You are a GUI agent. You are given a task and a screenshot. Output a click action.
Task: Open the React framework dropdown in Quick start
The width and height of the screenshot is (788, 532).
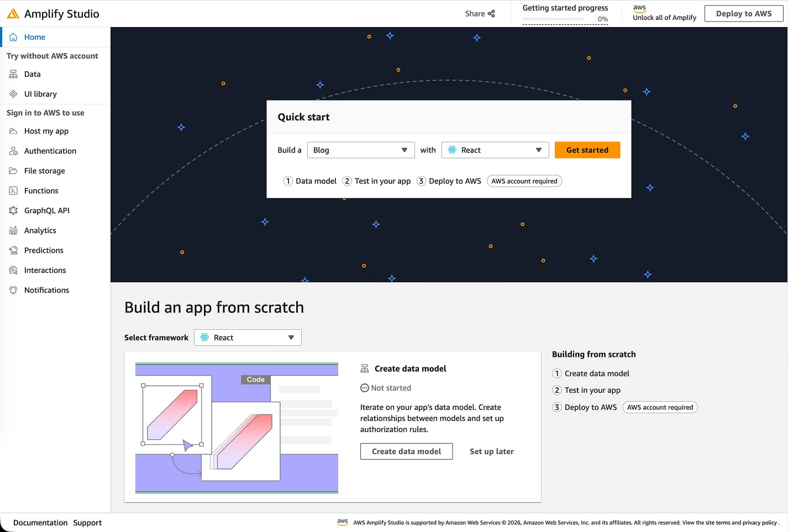(495, 150)
